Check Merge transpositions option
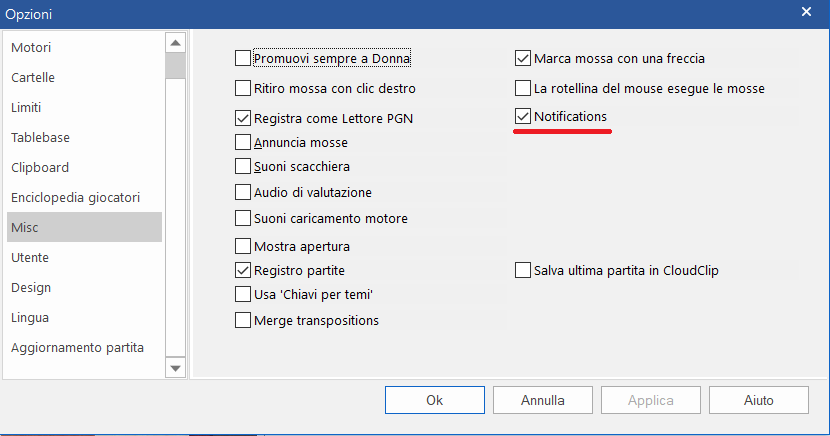830x436 pixels. pyautogui.click(x=243, y=320)
